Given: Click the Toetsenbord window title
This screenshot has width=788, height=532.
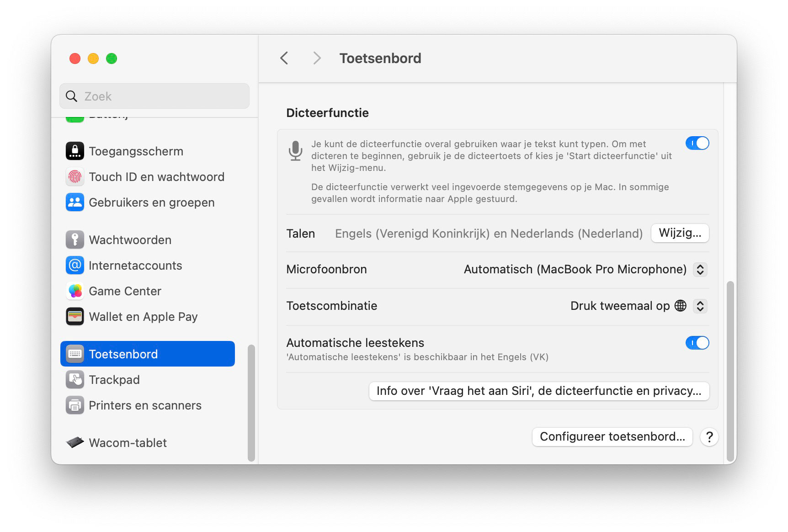Looking at the screenshot, I should click(x=380, y=58).
